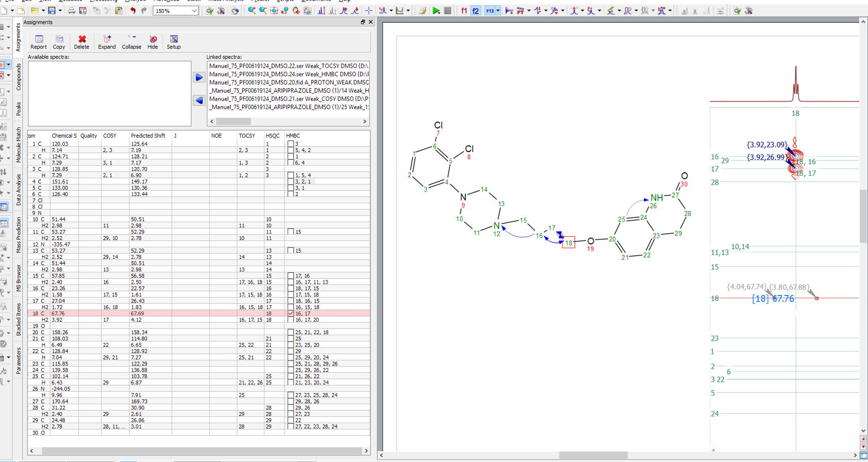
Task: Open the 150% zoom level combo box
Action: click(176, 11)
